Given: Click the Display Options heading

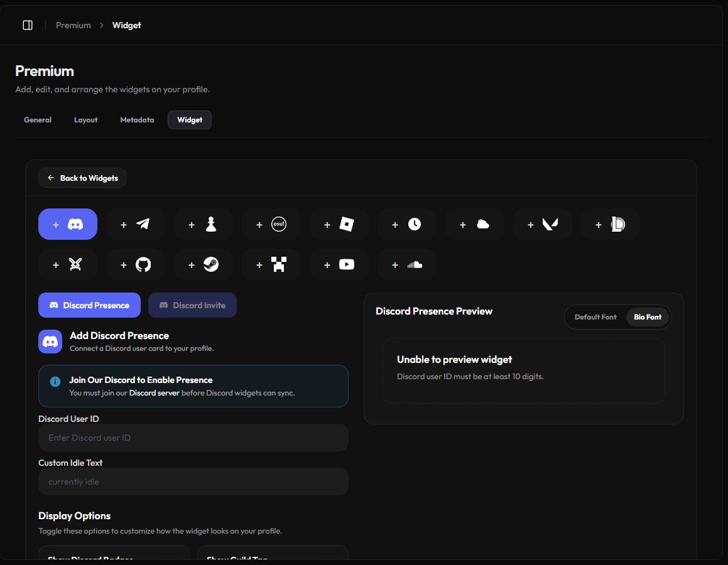Looking at the screenshot, I should click(74, 516).
